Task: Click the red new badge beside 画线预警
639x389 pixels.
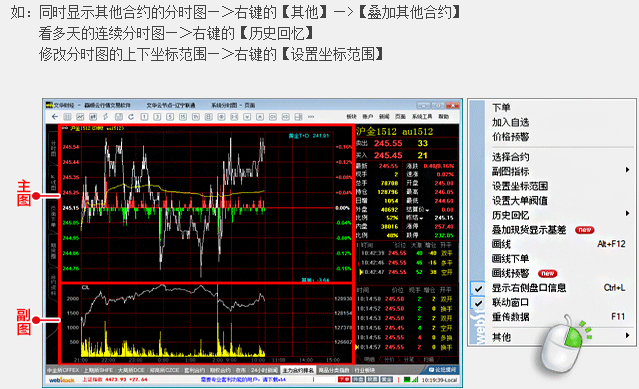Action: (x=547, y=273)
